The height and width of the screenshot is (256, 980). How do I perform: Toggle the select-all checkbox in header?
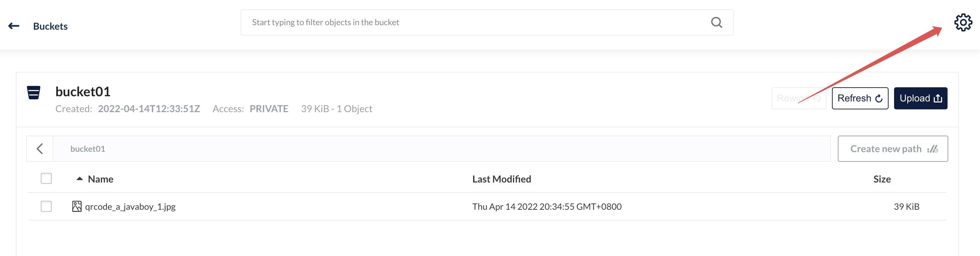[46, 178]
